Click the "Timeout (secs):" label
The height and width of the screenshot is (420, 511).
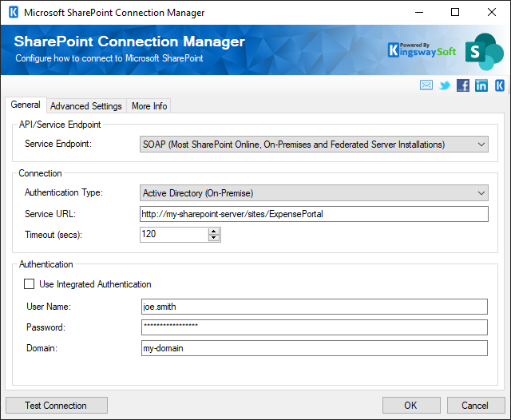(53, 235)
